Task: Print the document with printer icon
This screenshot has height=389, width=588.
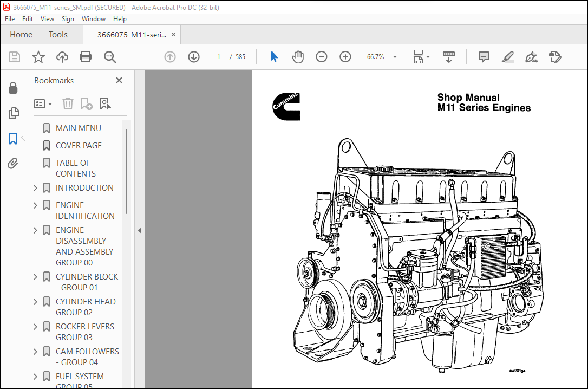Action: [x=86, y=57]
